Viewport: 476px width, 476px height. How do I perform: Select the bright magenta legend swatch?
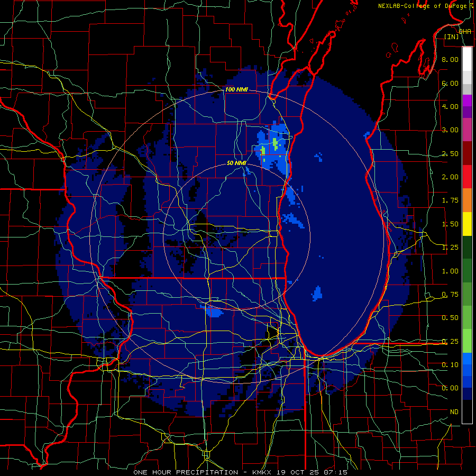coord(467,100)
